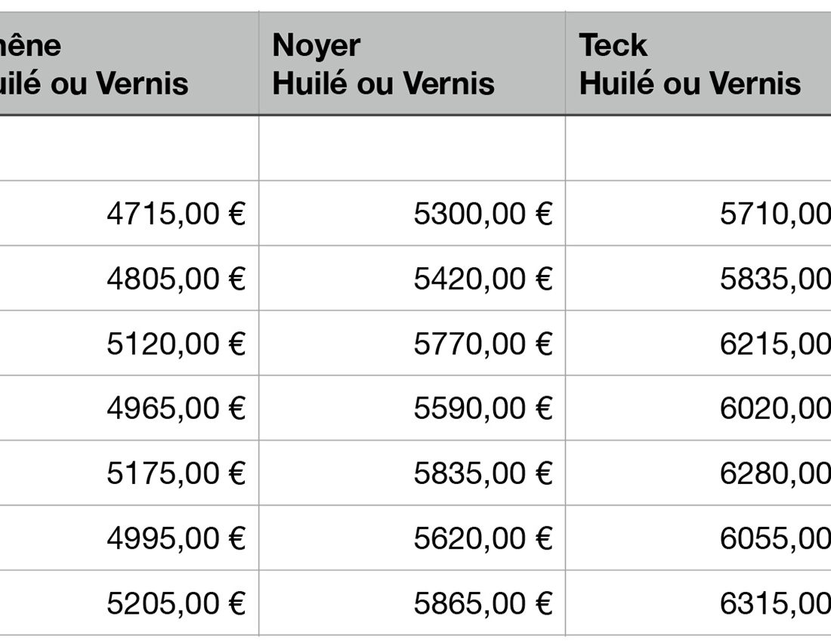
Task: Click the 5865,00 € Noyer price
Action: (x=483, y=603)
